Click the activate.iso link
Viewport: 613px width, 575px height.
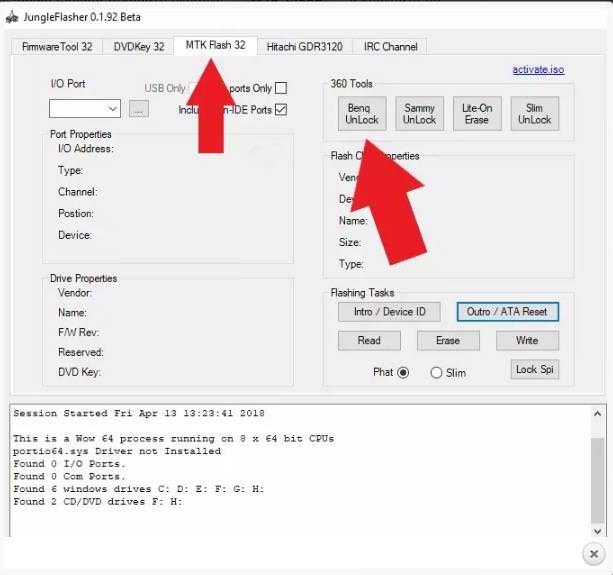pyautogui.click(x=538, y=70)
